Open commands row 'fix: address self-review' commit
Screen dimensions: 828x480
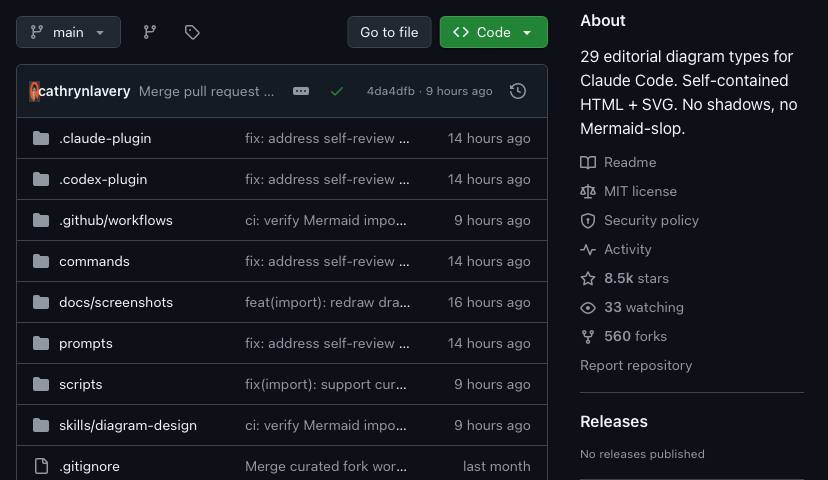[x=327, y=261]
